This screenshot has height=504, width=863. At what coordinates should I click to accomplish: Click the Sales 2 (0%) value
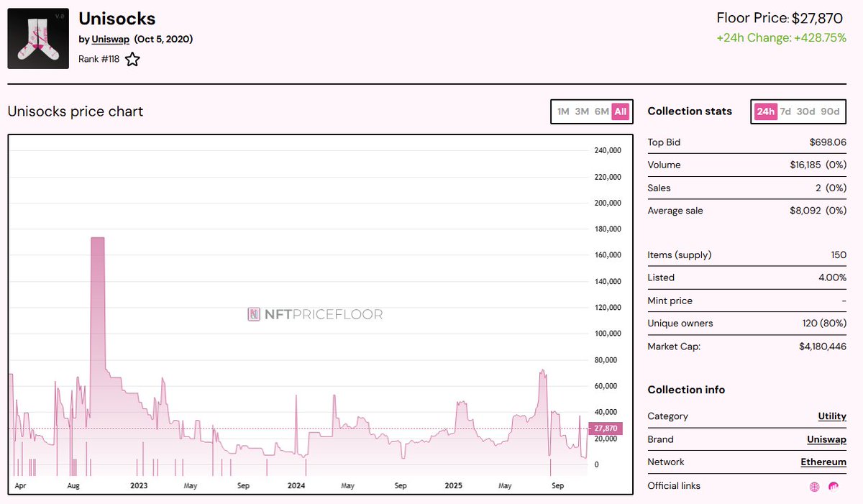pos(831,188)
